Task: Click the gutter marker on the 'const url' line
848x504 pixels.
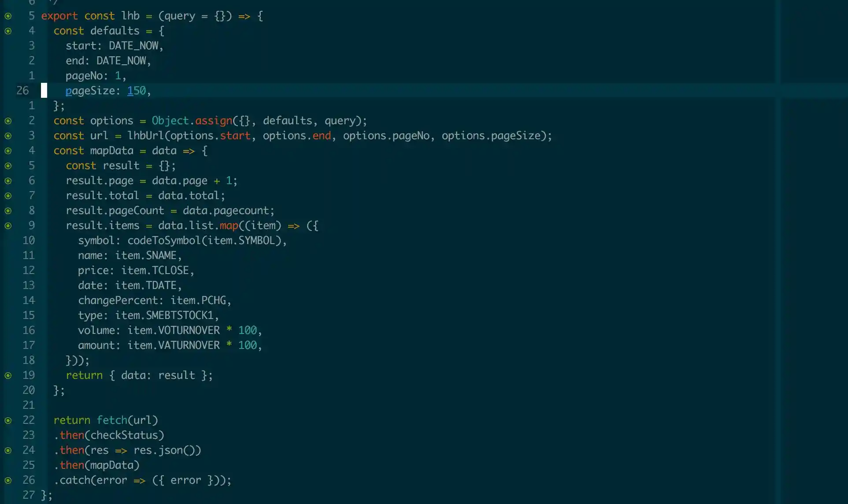Action: [8, 136]
